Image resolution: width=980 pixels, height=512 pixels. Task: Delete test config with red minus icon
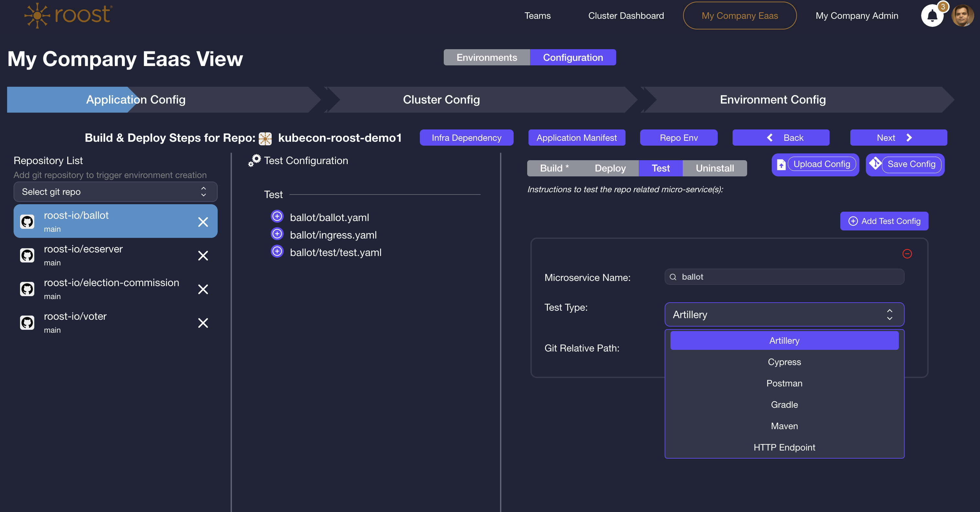907,253
